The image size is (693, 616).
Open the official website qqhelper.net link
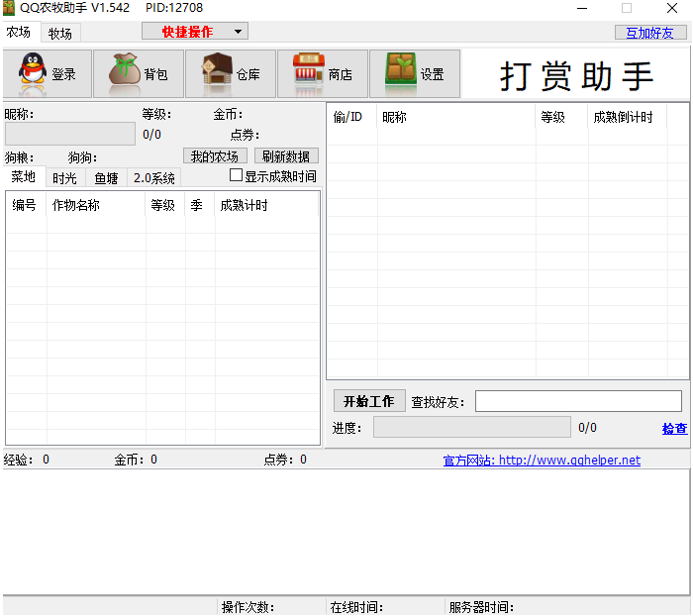(542, 461)
